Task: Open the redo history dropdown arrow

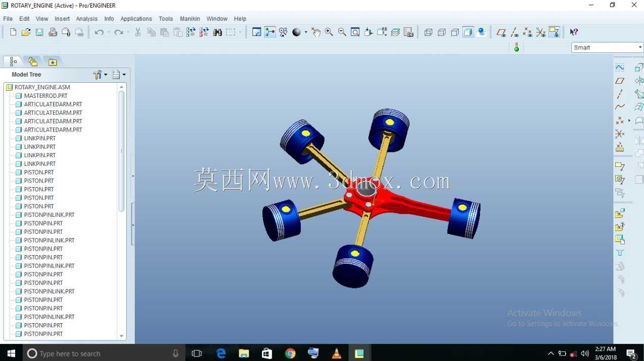Action: click(128, 32)
